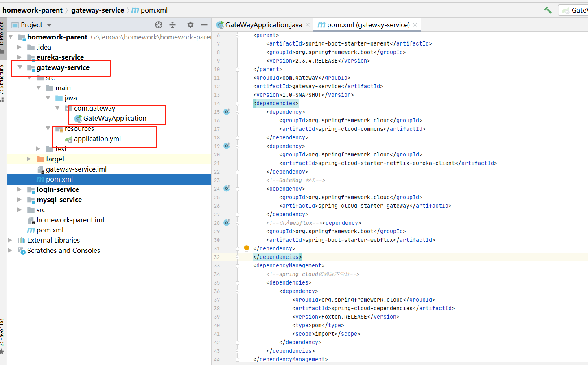Expand External Libraries node
Viewport: 588px width, 365px height.
(x=10, y=240)
